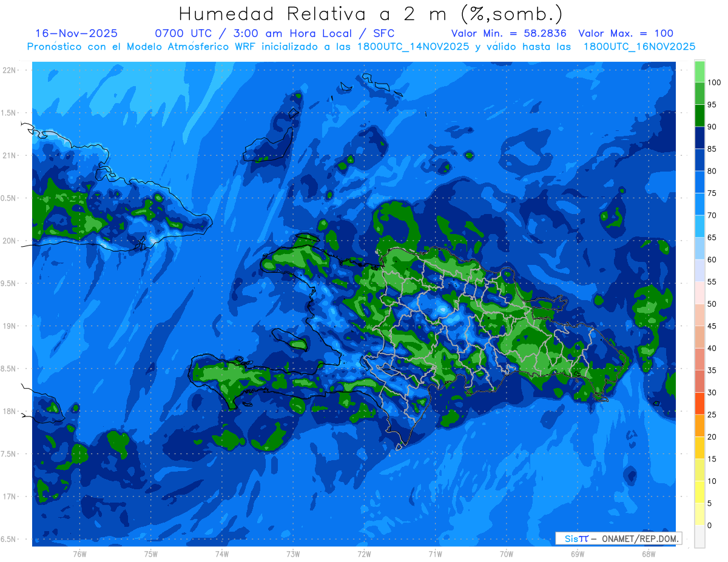This screenshot has height=562, width=728.
Task: Click the '0.5N' latitude label
Action: [8, 198]
